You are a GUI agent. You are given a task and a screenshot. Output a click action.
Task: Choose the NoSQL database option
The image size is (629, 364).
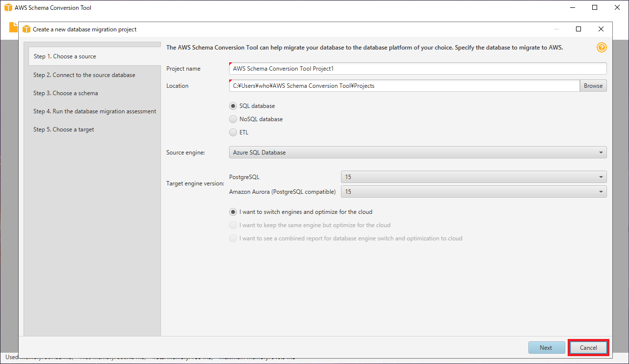coord(234,119)
